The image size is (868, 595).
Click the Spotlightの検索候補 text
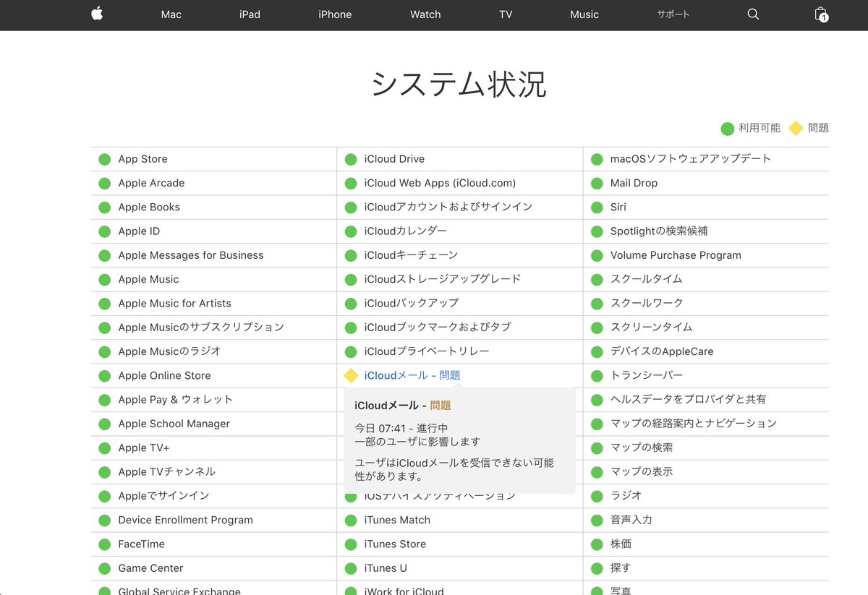[x=659, y=231]
